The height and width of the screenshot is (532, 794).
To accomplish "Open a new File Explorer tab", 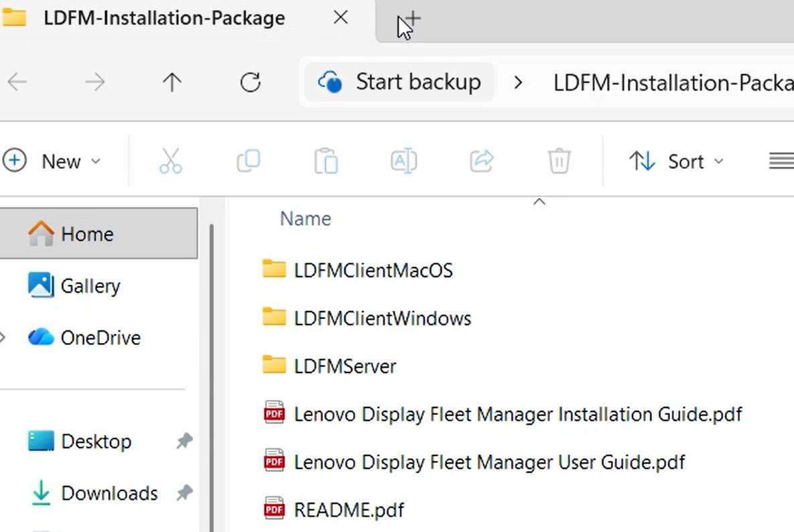I will coord(413,19).
